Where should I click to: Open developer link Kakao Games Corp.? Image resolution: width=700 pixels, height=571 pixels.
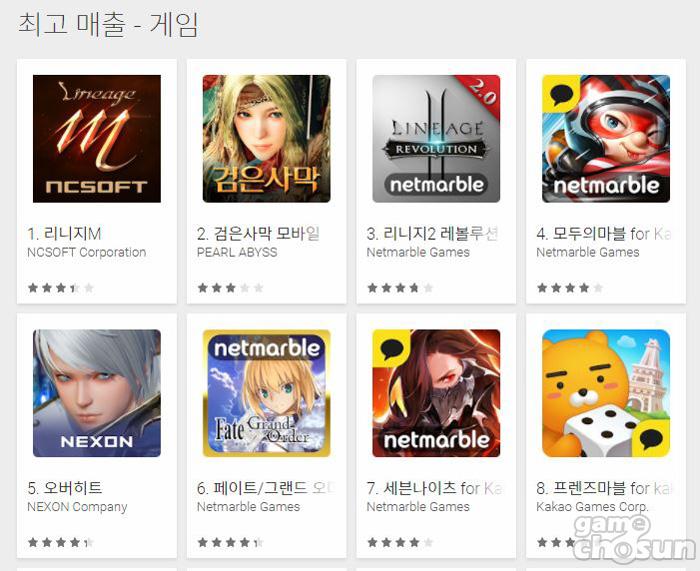592,507
